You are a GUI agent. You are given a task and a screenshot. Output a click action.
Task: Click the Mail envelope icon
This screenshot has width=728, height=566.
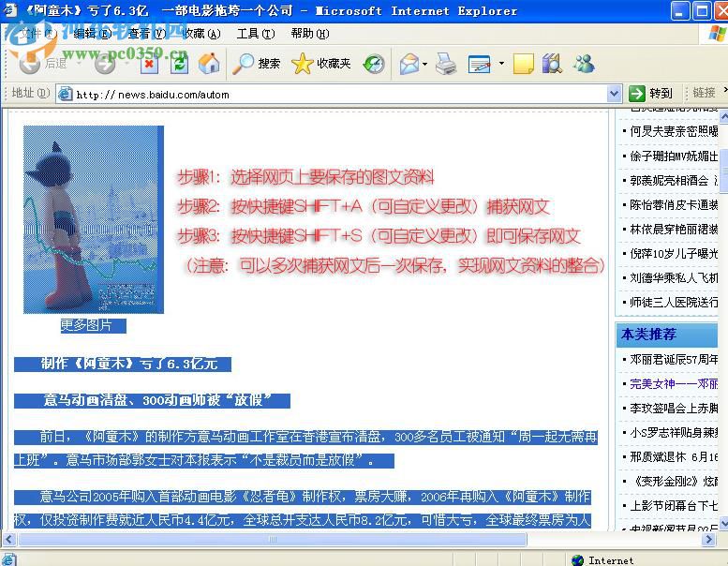[409, 64]
